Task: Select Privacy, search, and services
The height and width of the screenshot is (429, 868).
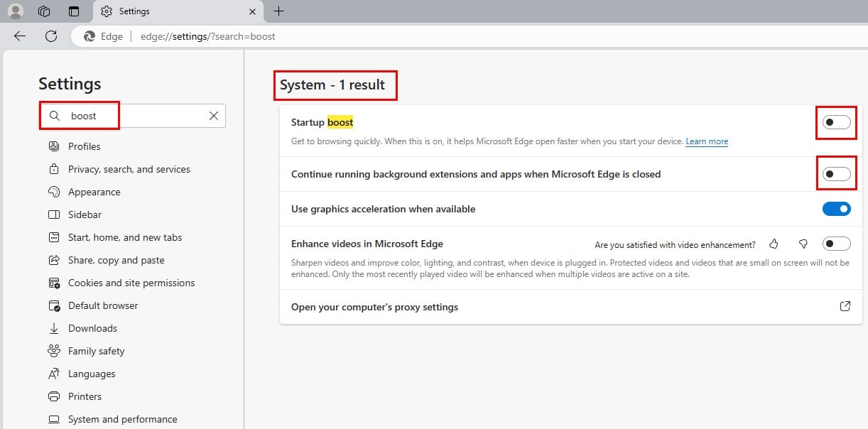Action: click(129, 169)
